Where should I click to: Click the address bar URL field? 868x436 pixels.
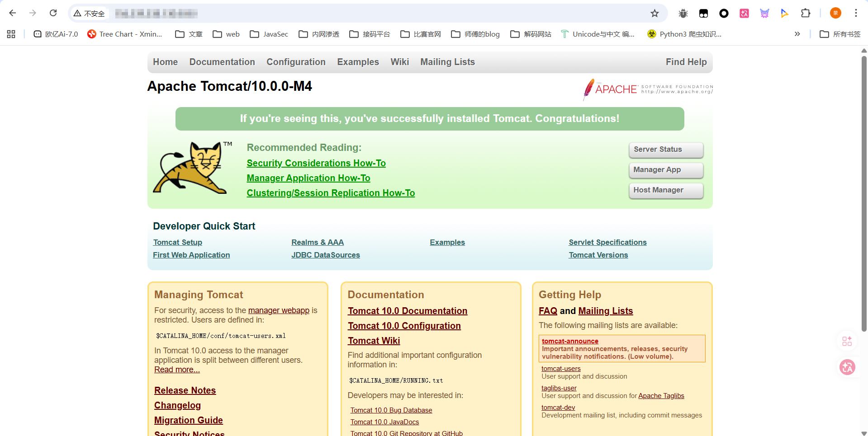click(362, 14)
